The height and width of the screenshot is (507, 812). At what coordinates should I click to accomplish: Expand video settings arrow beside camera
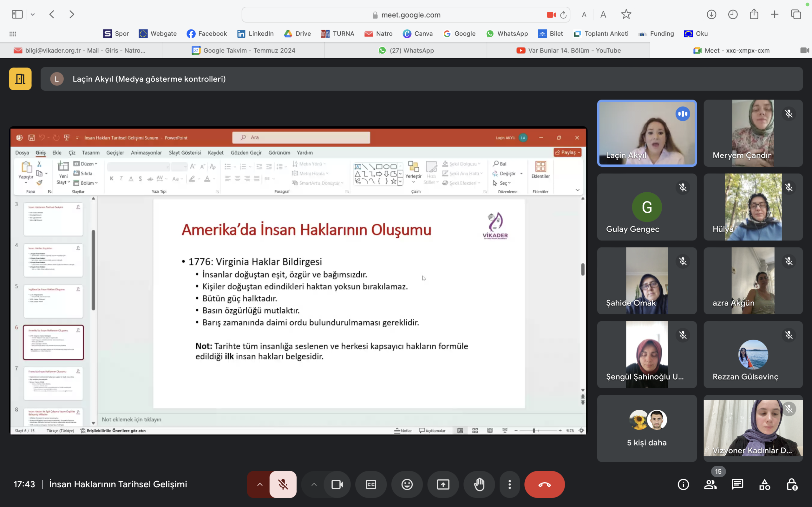pyautogui.click(x=314, y=485)
